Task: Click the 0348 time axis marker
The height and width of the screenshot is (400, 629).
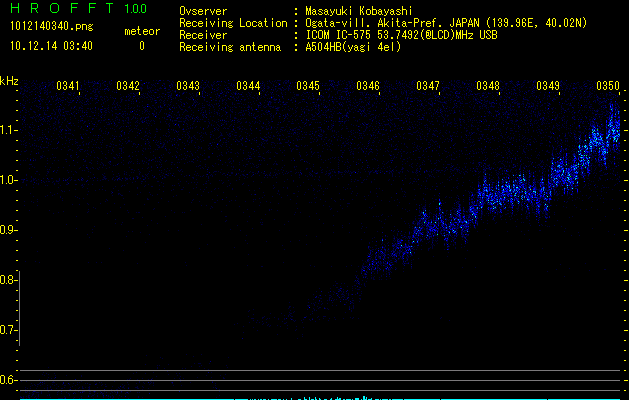Action: tap(488, 85)
